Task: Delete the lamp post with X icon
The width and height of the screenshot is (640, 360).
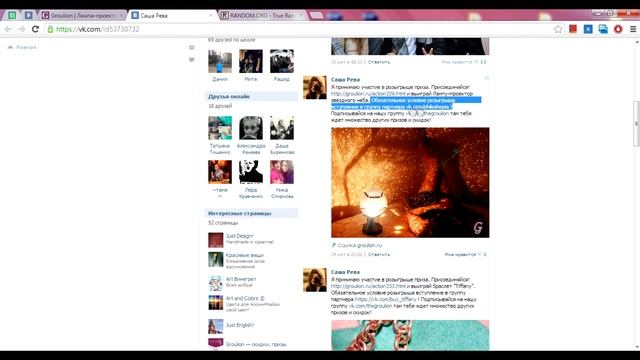Action: [x=486, y=78]
